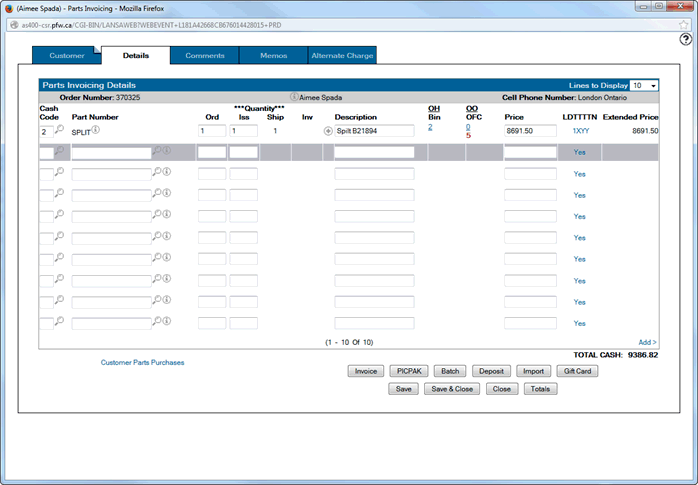Screen dimensions: 698x485
Task: Click the Gift Card button
Action: pyautogui.click(x=577, y=371)
